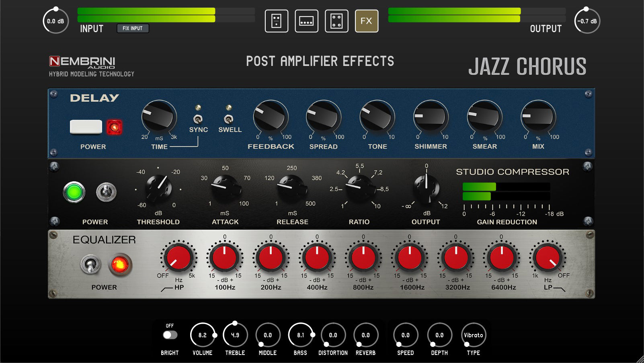Flip the Equalizer power toggle switch

click(x=91, y=265)
